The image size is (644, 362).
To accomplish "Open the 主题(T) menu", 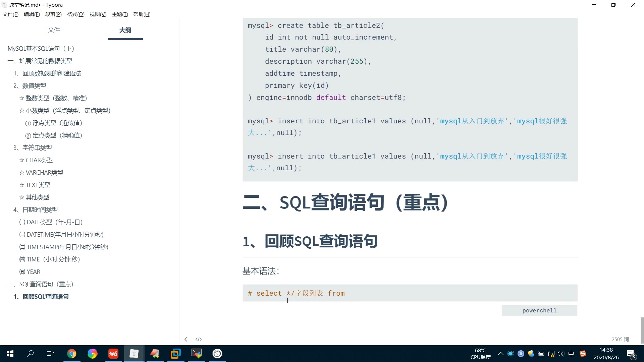I will pyautogui.click(x=120, y=14).
